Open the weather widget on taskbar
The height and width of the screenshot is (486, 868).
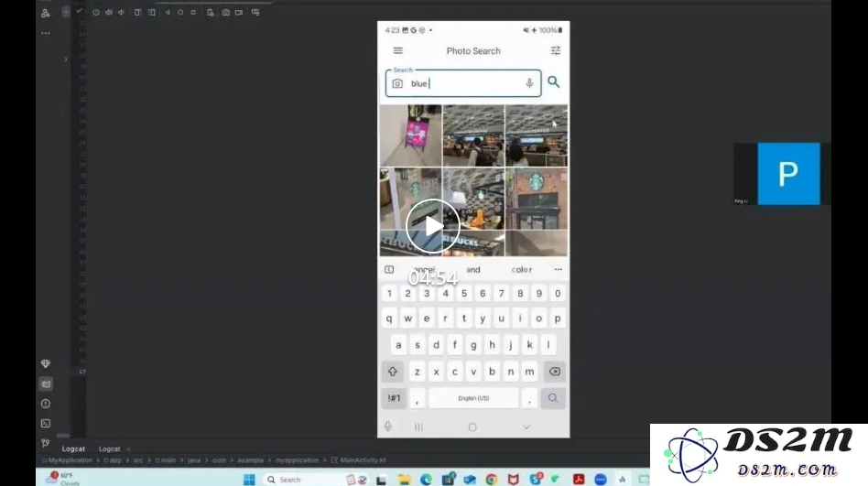click(62, 479)
